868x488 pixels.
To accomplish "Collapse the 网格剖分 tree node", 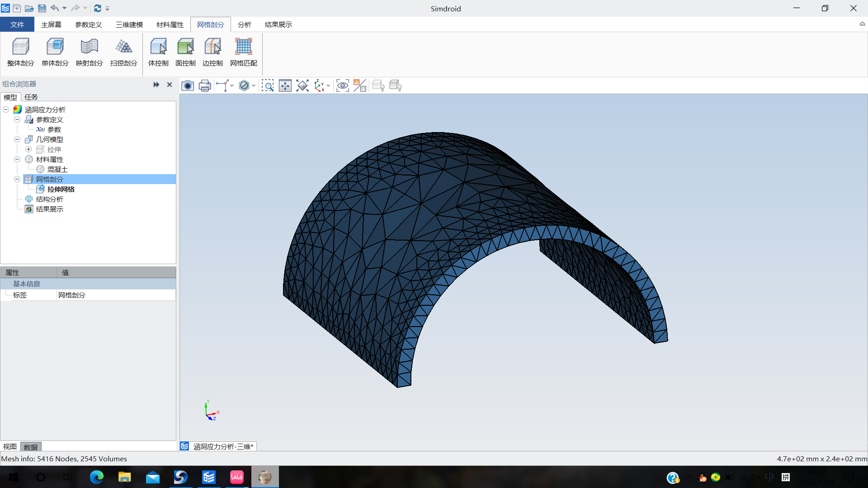I will [17, 179].
